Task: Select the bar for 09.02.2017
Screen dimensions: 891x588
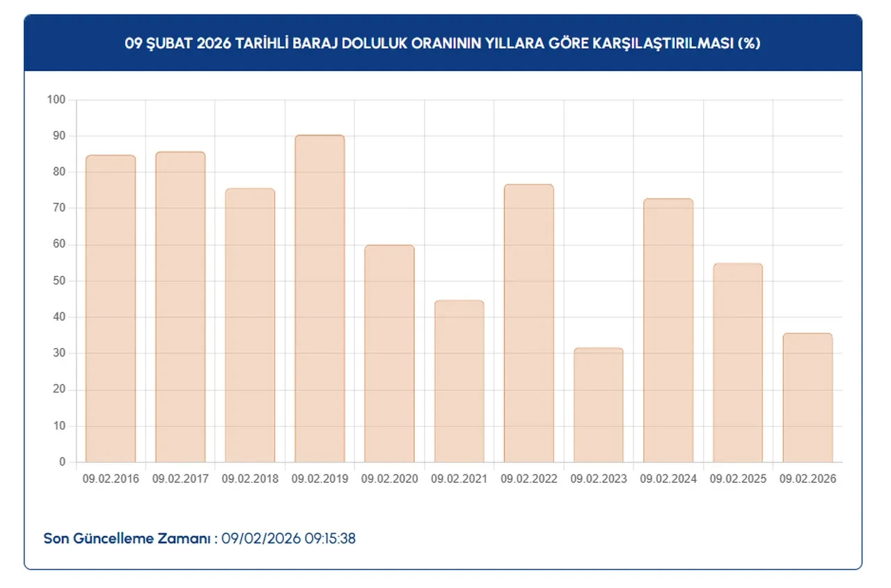Action: pos(180,307)
